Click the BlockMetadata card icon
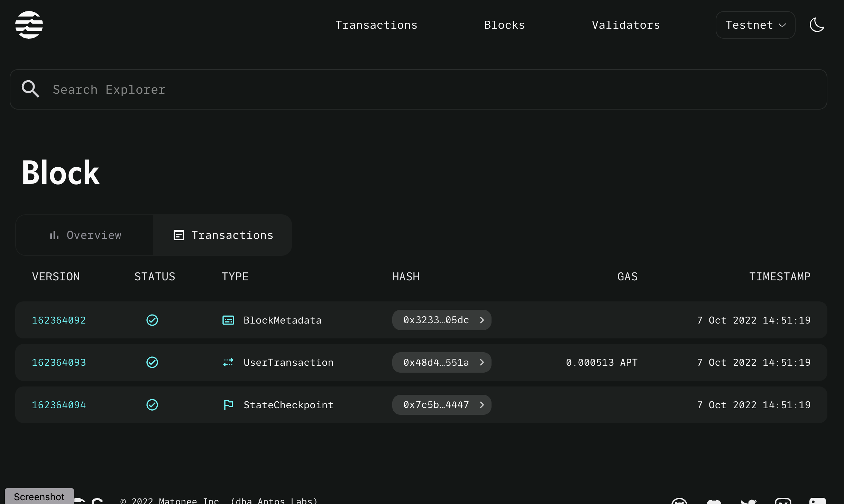Image resolution: width=844 pixels, height=504 pixels. (x=228, y=320)
